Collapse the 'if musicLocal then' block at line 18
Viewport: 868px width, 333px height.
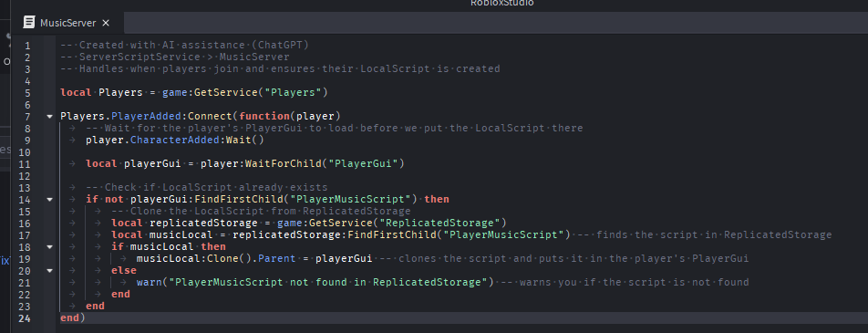49,246
